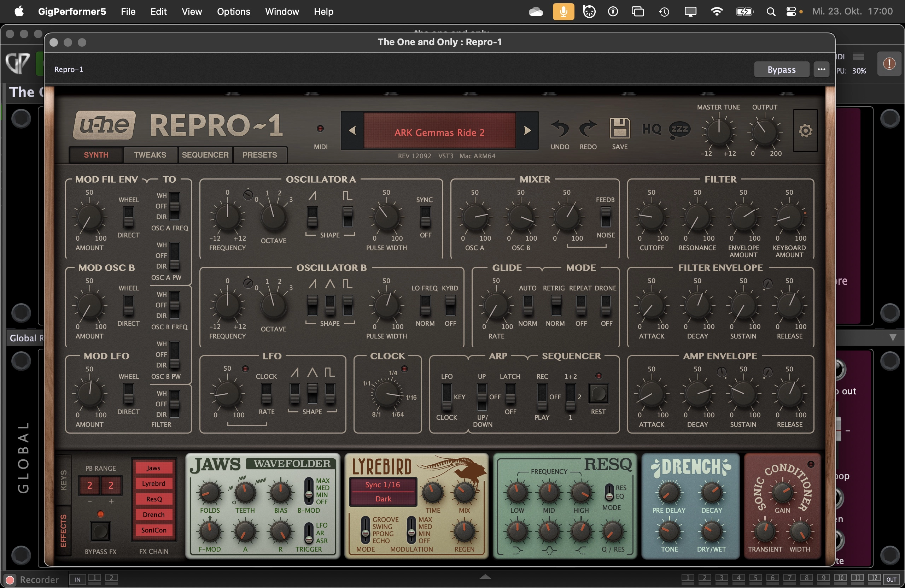Open the KEYS side tab
The height and width of the screenshot is (588, 905).
pos(63,480)
